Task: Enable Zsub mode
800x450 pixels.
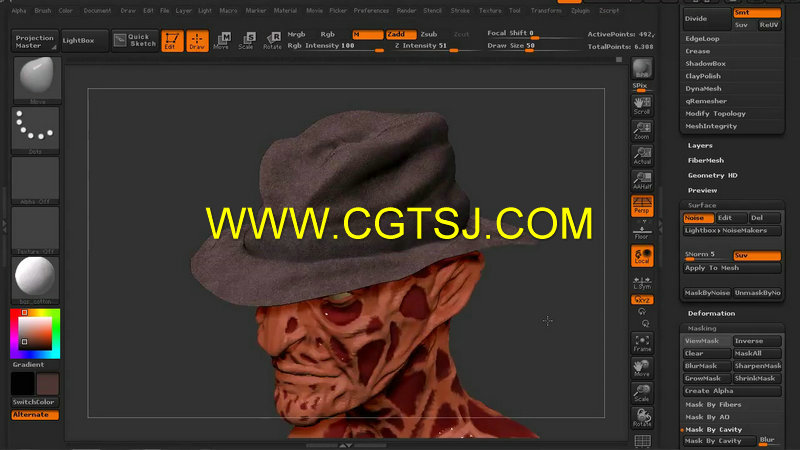Action: [429, 34]
